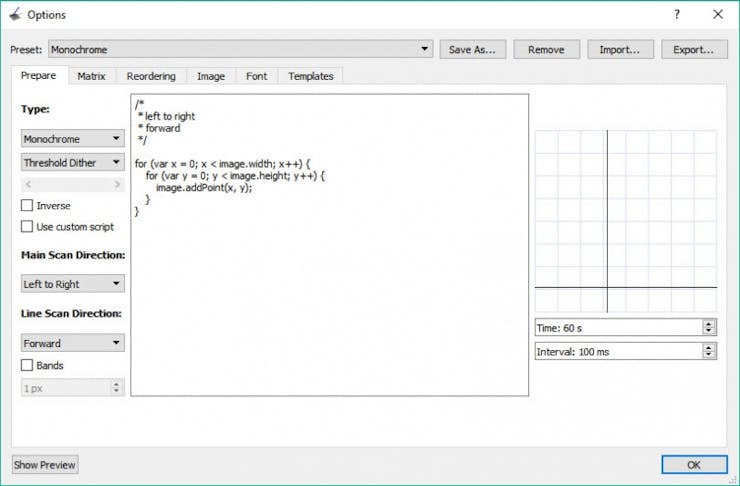
Task: Click the 'image.height' for loop line
Action: [x=235, y=176]
